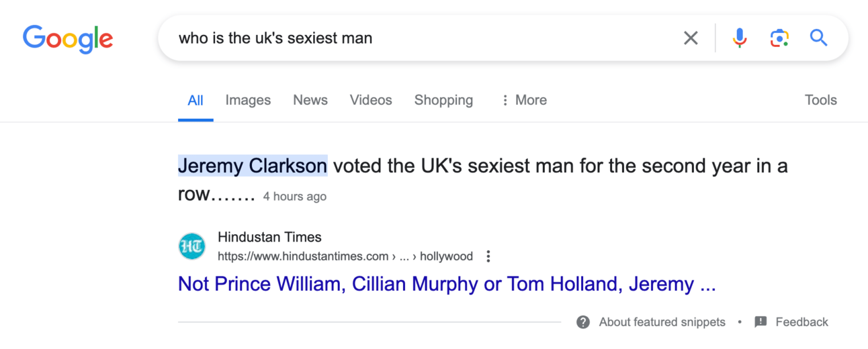868x349 pixels.
Task: Click the feedback flag icon
Action: pos(761,322)
